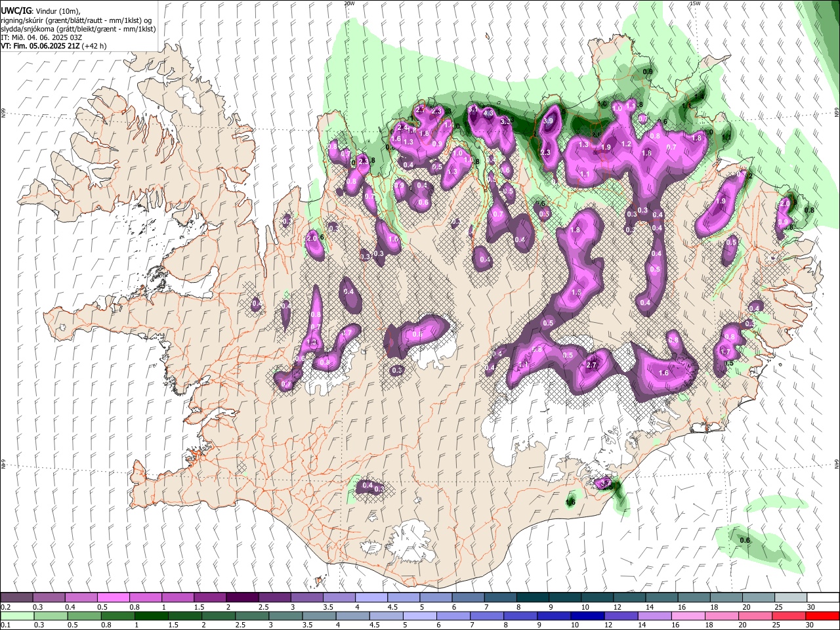Screen dimensions: 840x630
Task: Select the black 1.6 value on the south coast
Action: click(570, 502)
